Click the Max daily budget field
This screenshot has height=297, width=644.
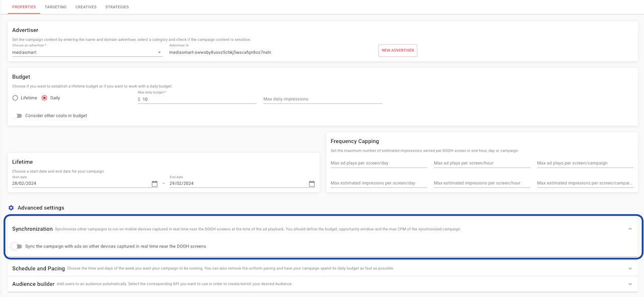click(x=199, y=100)
